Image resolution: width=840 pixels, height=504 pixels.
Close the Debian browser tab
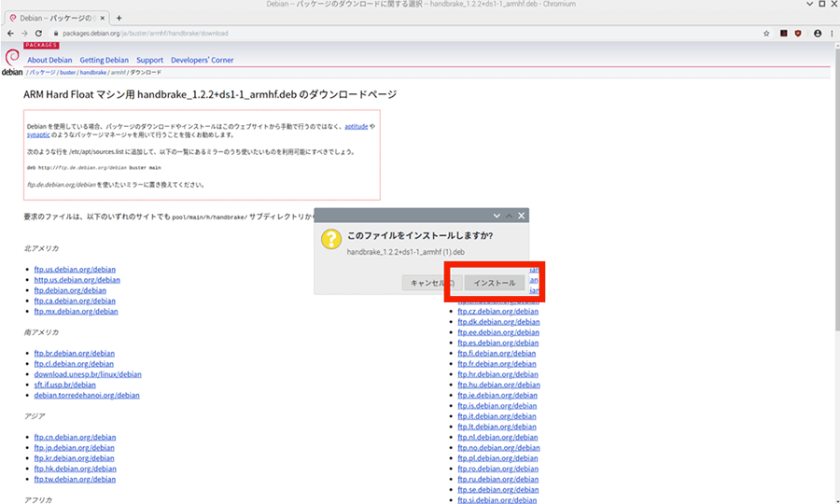103,18
